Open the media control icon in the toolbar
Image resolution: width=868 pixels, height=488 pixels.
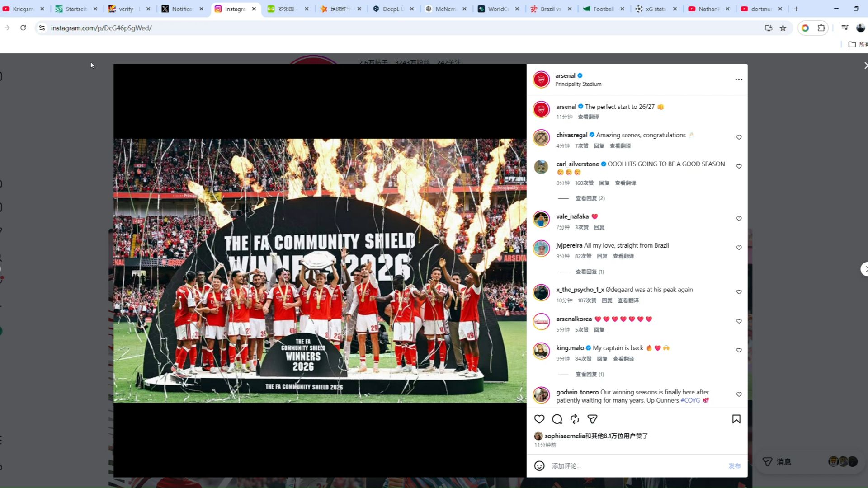click(844, 28)
